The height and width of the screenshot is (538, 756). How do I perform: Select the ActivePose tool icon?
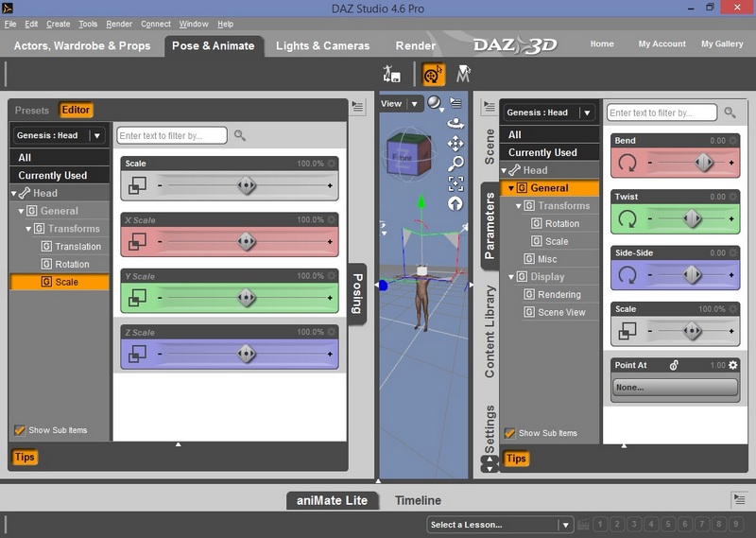[x=463, y=74]
